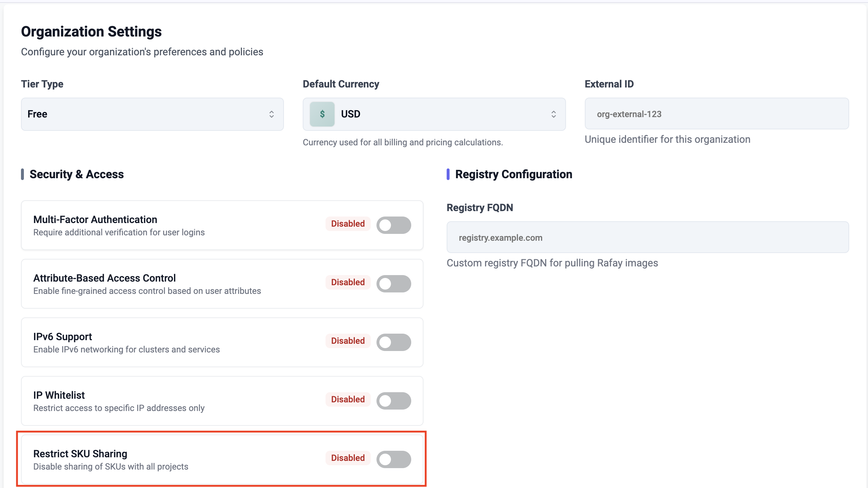This screenshot has width=868, height=488.
Task: Click the Tier Type chevron arrows
Action: (272, 114)
